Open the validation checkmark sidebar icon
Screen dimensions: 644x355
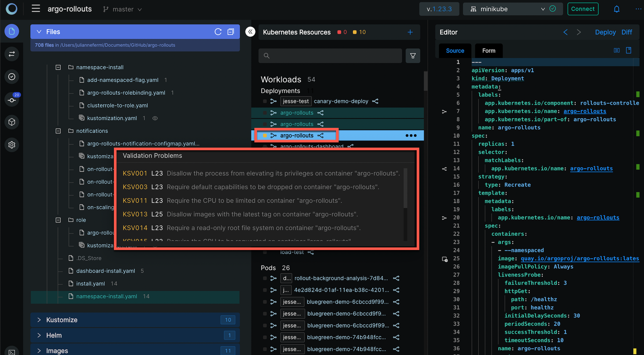[x=12, y=77]
